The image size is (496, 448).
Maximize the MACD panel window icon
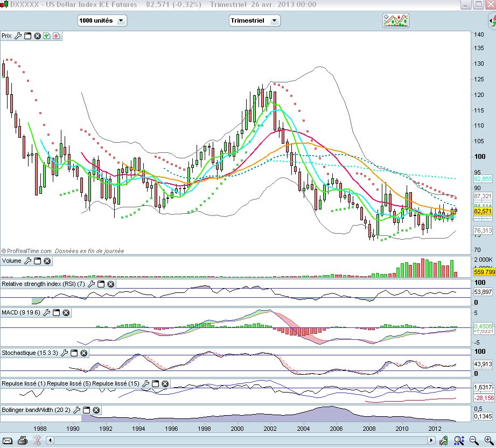[x=57, y=313]
